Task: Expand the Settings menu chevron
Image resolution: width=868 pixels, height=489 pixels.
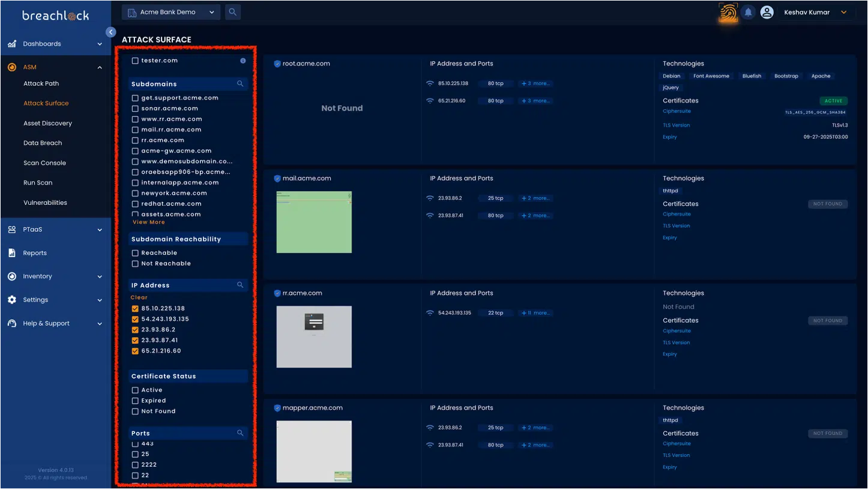Action: click(x=100, y=300)
